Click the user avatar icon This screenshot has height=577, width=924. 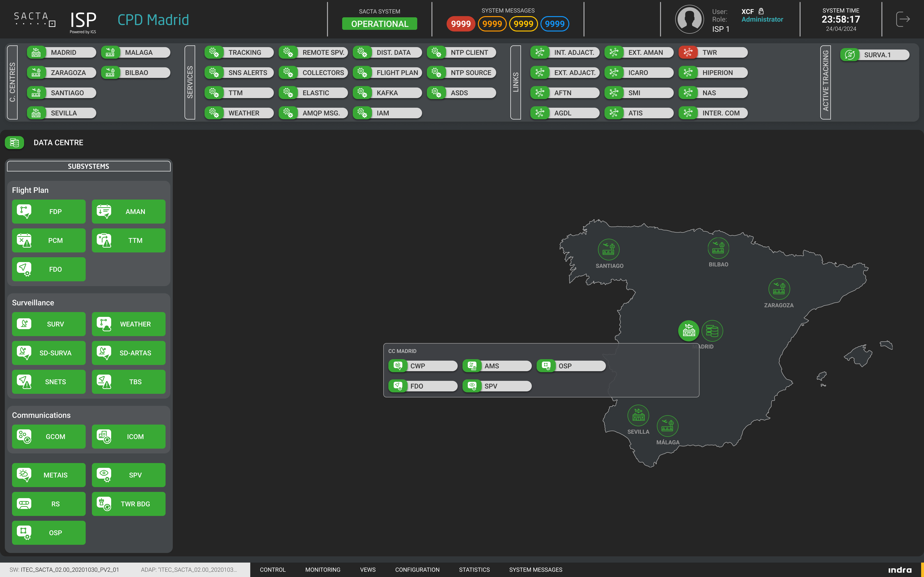[689, 19]
